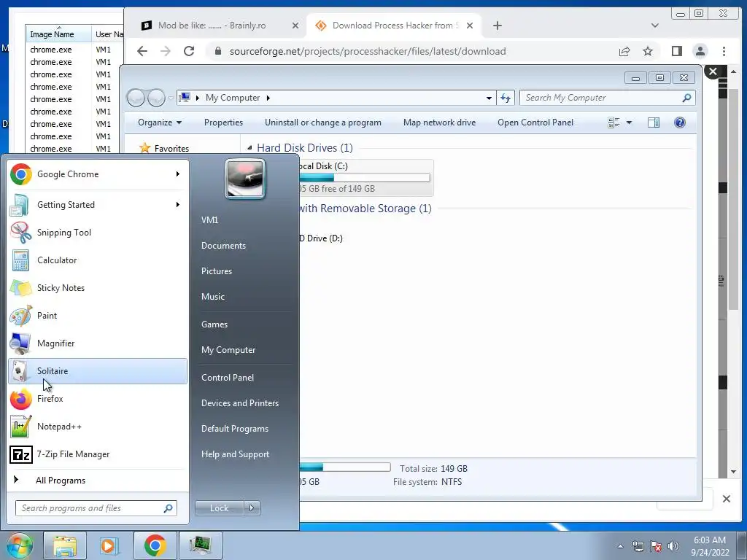747x560 pixels.
Task: Toggle Chrome side panel
Action: click(x=676, y=51)
